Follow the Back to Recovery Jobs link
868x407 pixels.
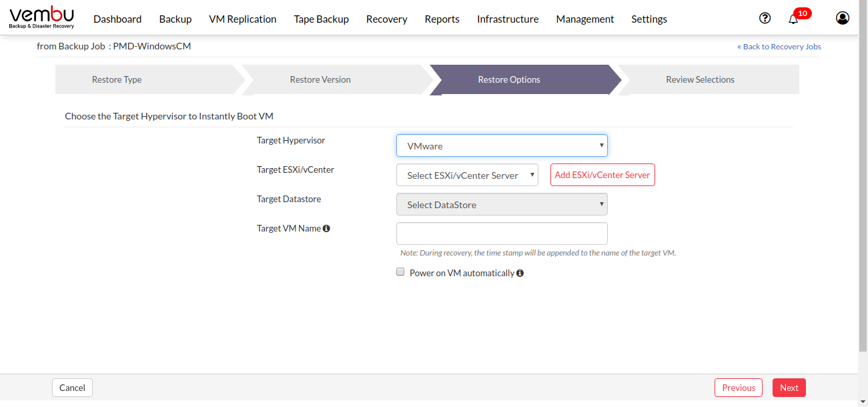point(779,47)
